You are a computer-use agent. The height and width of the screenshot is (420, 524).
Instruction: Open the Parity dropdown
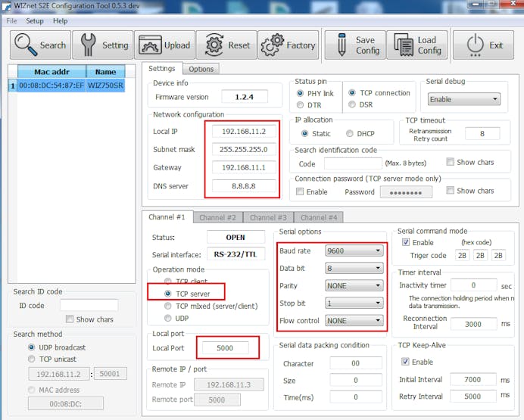click(354, 286)
